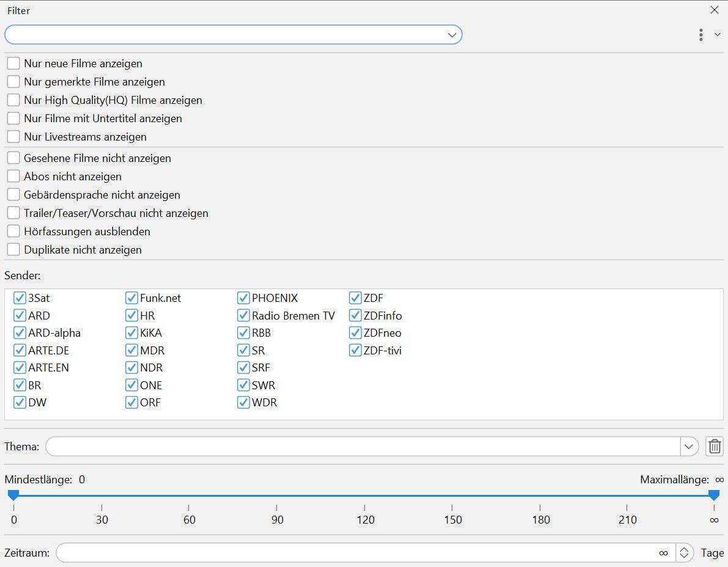Deselect the ONE sender

coord(131,385)
